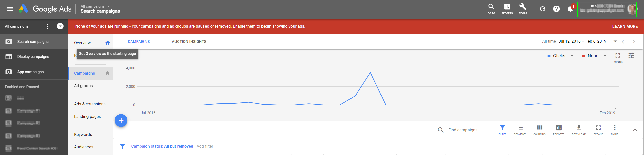Open the Tools wrench menu

523,9
